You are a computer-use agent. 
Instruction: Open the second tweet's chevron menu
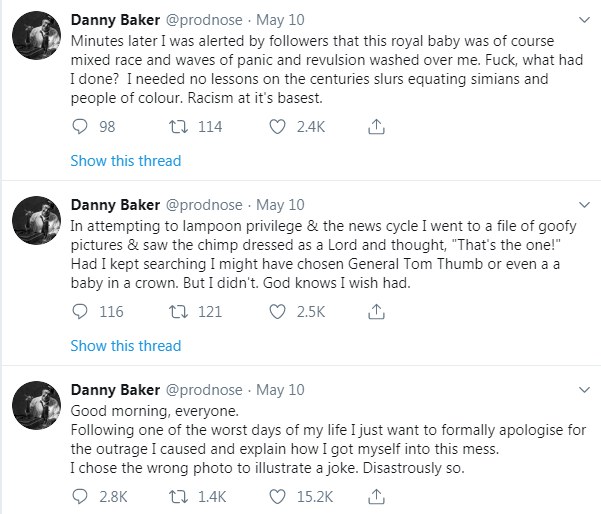coord(584,205)
